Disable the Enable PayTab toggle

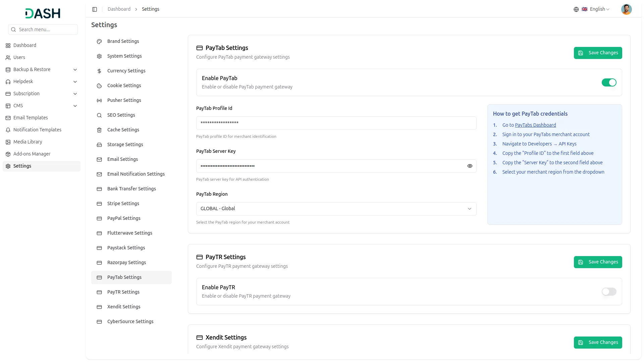pyautogui.click(x=608, y=82)
